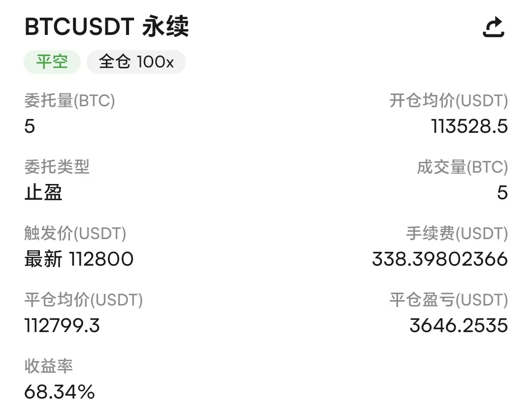Tap the 全仓 100x leverage badge
532x399 pixels.
[136, 62]
